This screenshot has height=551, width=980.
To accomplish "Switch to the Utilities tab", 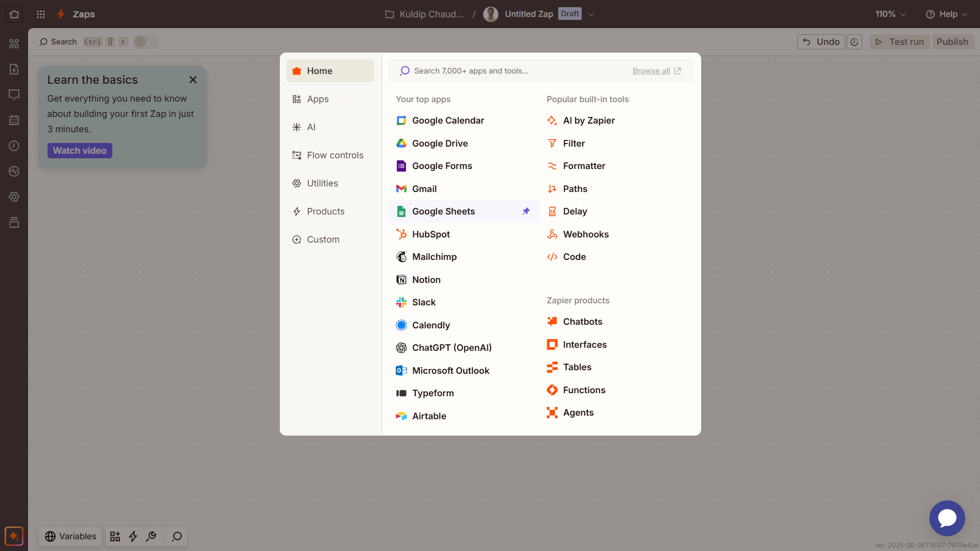I will point(330,183).
